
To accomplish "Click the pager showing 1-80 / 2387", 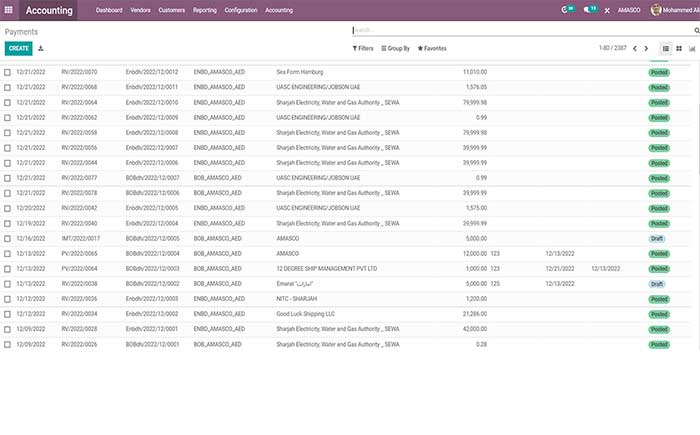I will pos(612,48).
